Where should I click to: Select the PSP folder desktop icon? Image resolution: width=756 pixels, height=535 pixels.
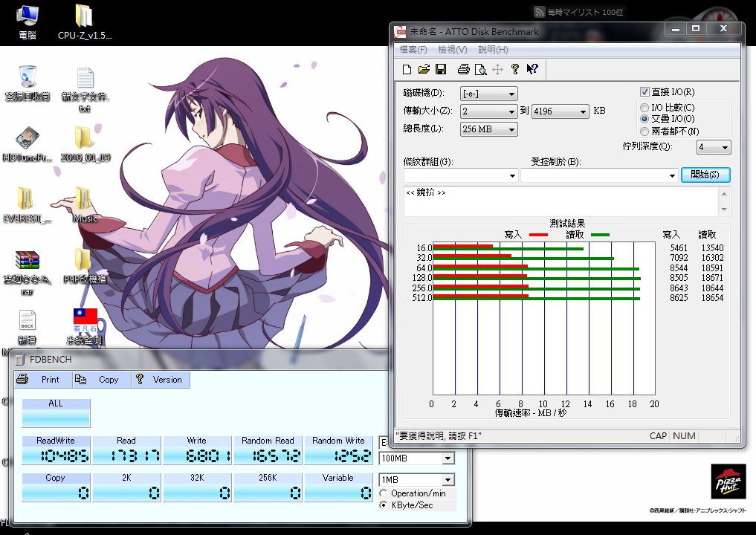[x=85, y=265]
